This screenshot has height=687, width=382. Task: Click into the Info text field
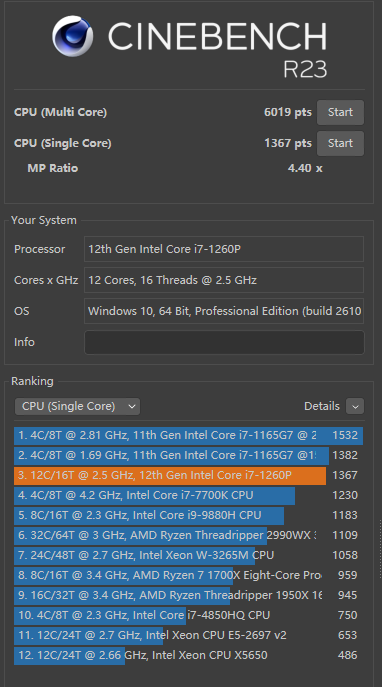pos(224,342)
